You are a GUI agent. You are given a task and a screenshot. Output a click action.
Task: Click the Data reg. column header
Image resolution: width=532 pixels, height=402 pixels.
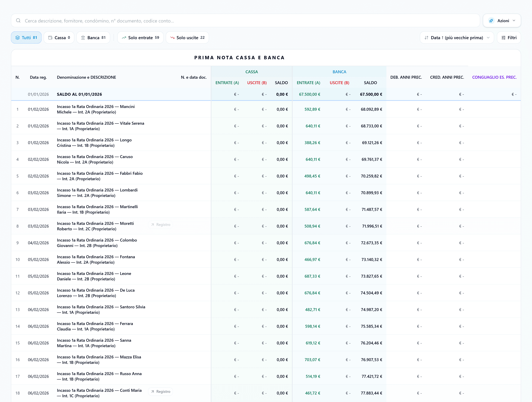(x=38, y=77)
